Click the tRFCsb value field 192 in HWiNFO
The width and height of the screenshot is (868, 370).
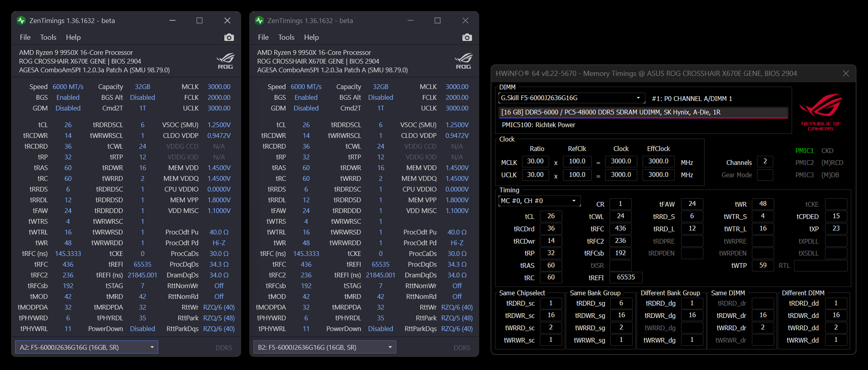(621, 253)
